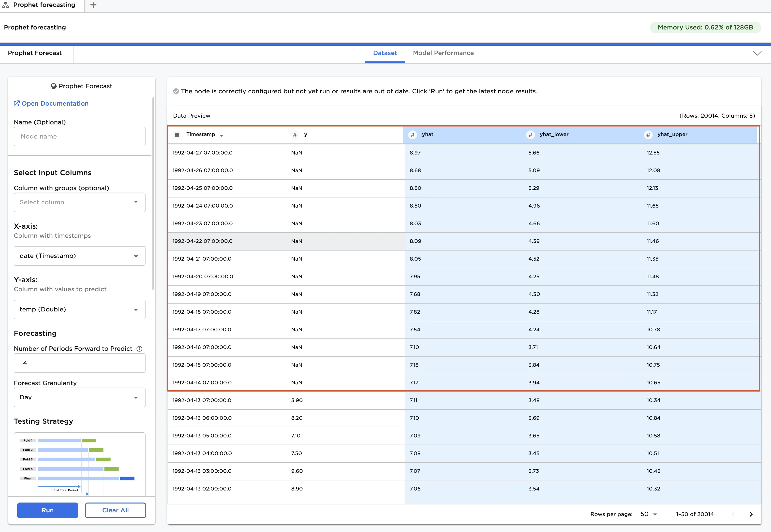
Task: Expand the Forecast Granularity Day dropdown
Action: click(79, 397)
